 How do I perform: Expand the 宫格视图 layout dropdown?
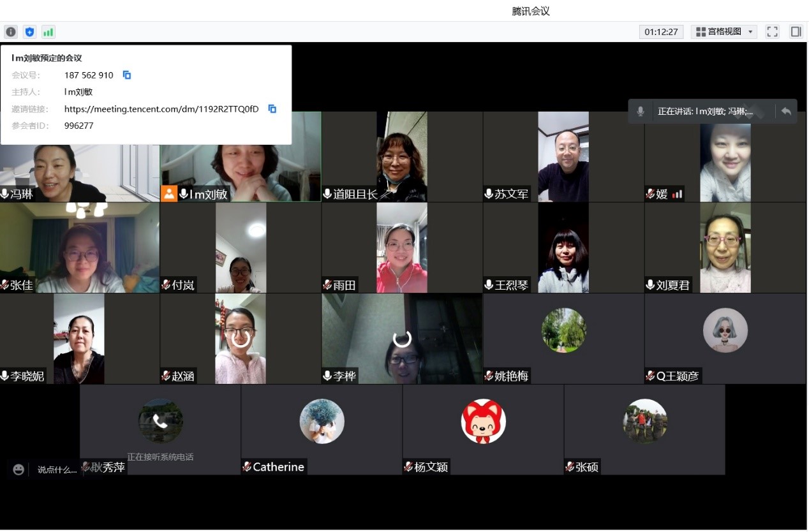[x=725, y=32]
